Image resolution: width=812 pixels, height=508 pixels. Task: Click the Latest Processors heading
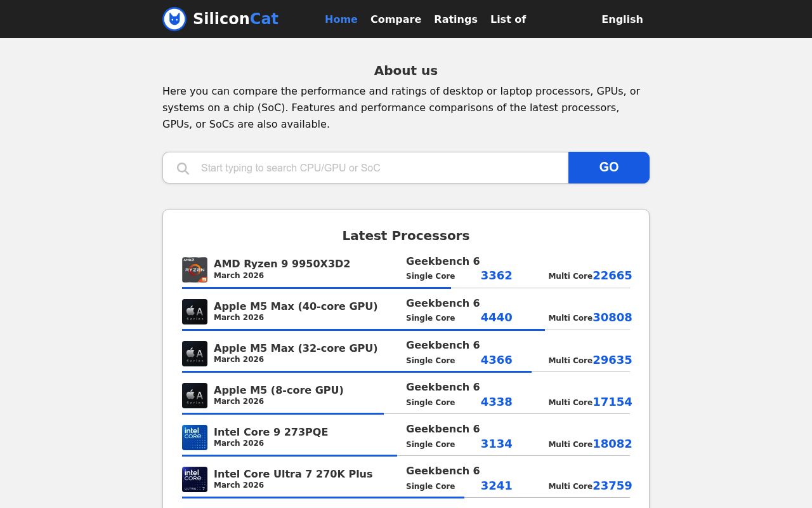pos(406,236)
